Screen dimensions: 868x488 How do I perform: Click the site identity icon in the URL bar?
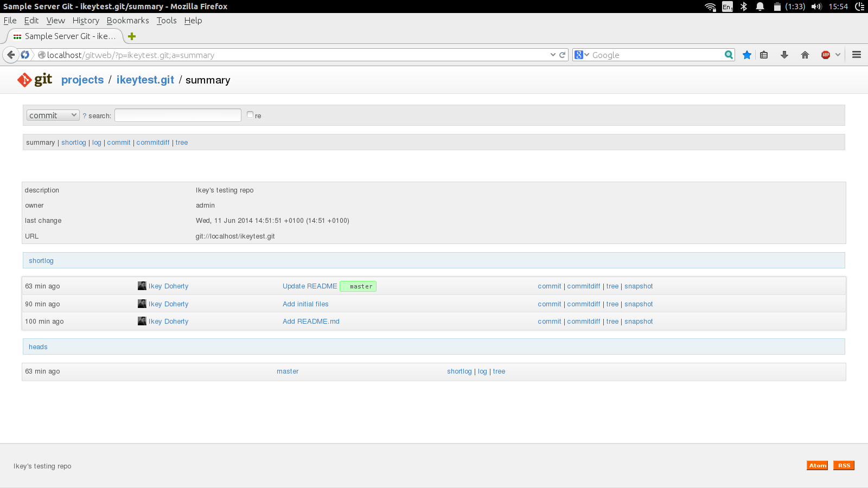[41, 55]
